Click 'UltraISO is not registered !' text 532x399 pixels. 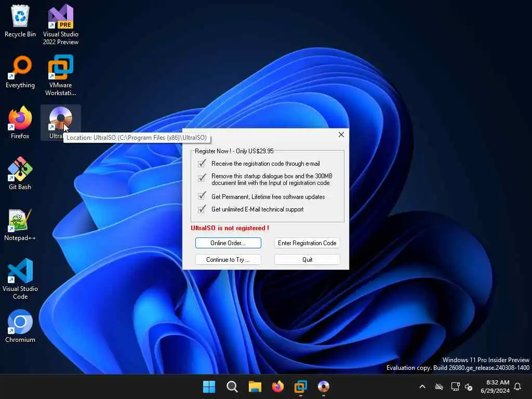pos(230,228)
